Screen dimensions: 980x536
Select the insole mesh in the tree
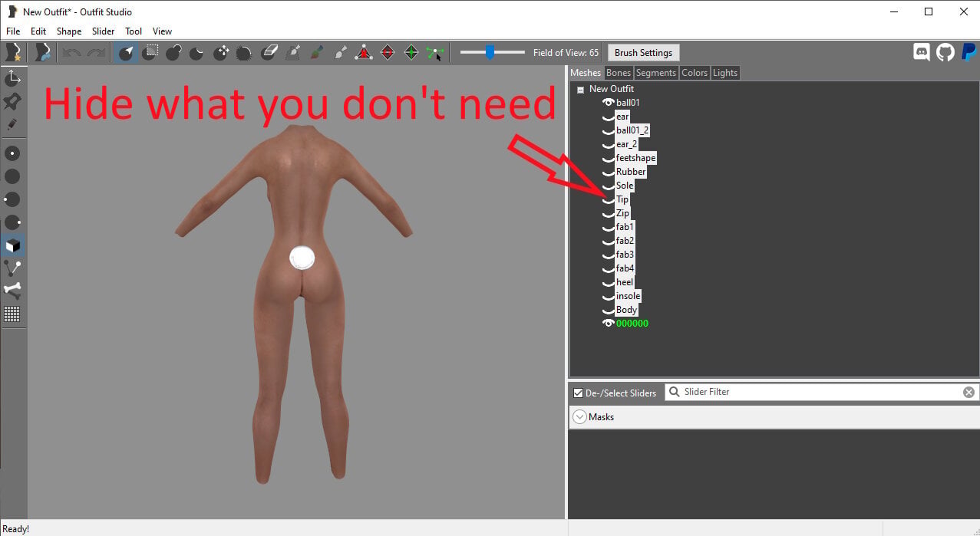coord(628,296)
